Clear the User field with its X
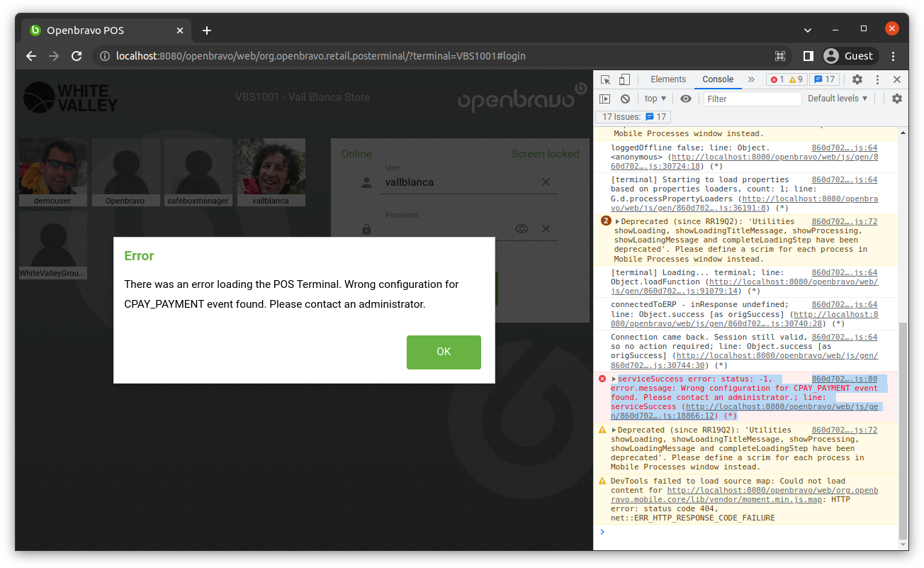 pyautogui.click(x=546, y=182)
